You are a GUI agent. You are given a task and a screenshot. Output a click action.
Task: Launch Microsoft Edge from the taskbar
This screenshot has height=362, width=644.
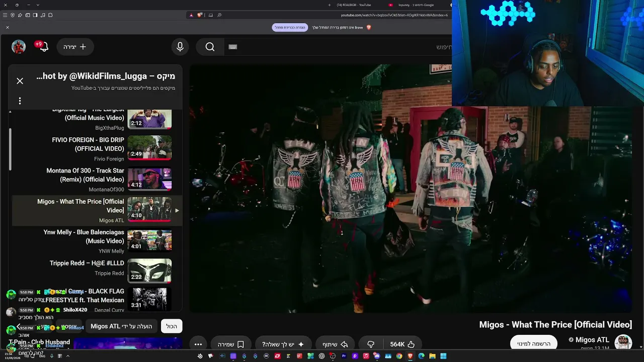pyautogui.click(x=421, y=356)
